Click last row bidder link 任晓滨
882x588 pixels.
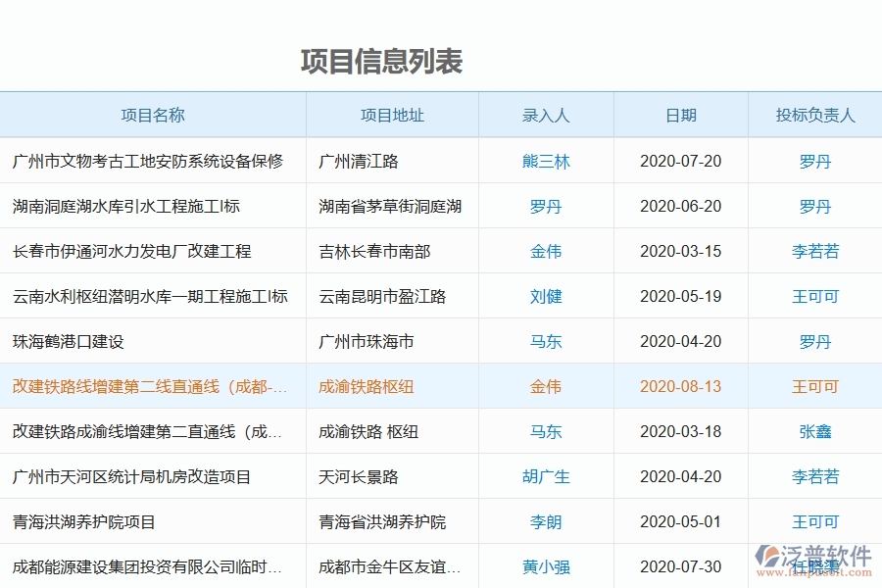(x=815, y=565)
